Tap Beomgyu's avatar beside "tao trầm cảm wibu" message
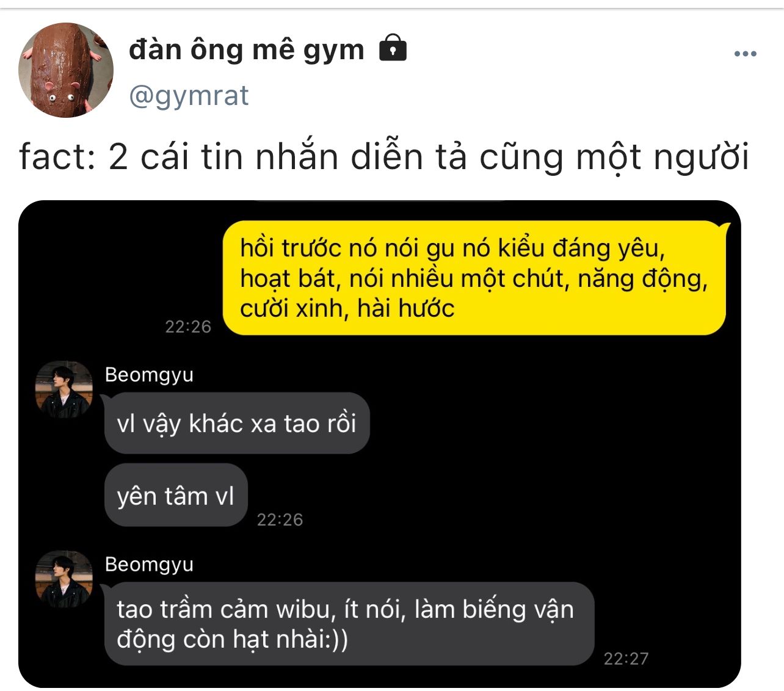The image size is (784, 691). tap(64, 579)
